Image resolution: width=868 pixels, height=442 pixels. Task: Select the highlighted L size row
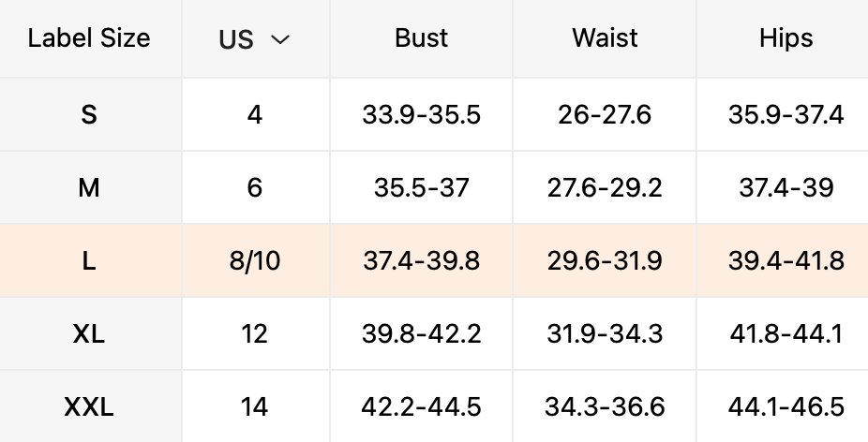tap(434, 260)
